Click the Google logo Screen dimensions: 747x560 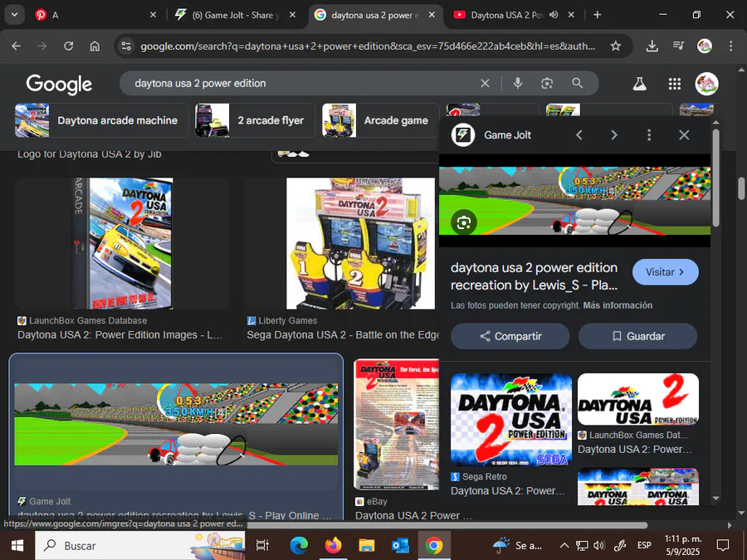pos(59,84)
